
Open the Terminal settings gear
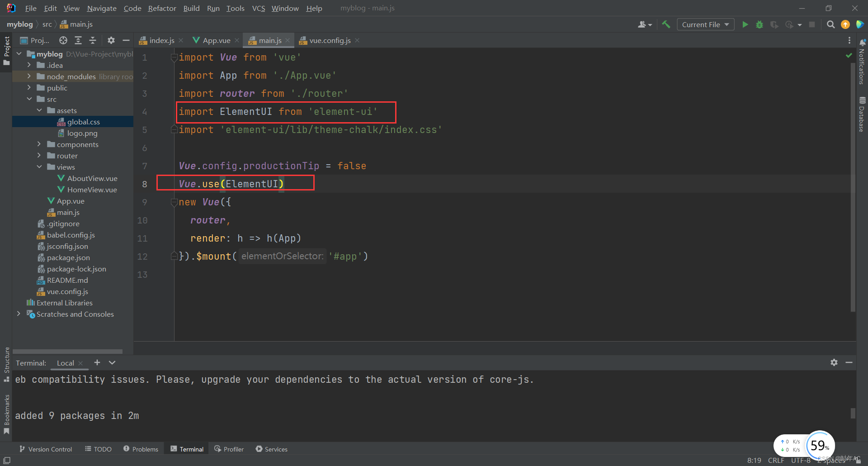[x=834, y=362]
